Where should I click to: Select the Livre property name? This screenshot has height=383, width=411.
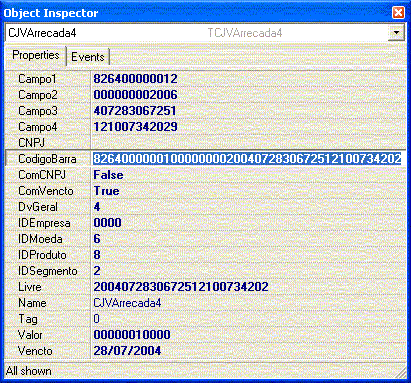[x=30, y=287]
